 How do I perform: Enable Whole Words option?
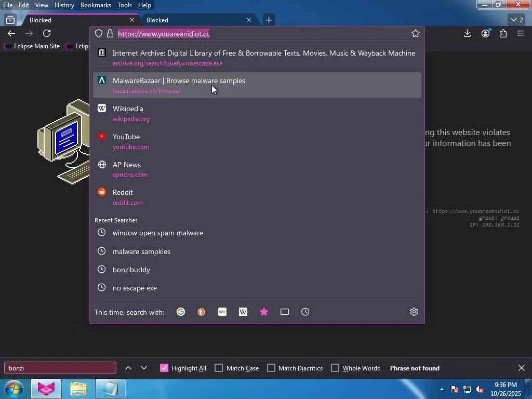[335, 368]
